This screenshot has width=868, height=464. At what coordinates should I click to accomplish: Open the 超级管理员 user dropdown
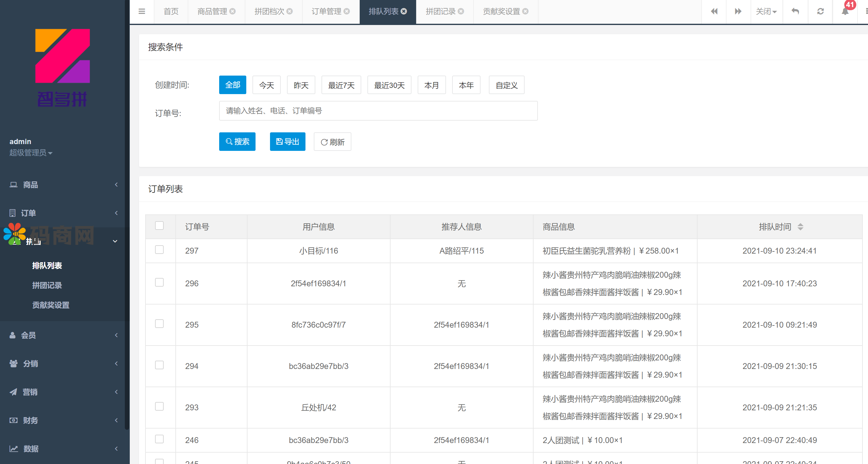31,153
